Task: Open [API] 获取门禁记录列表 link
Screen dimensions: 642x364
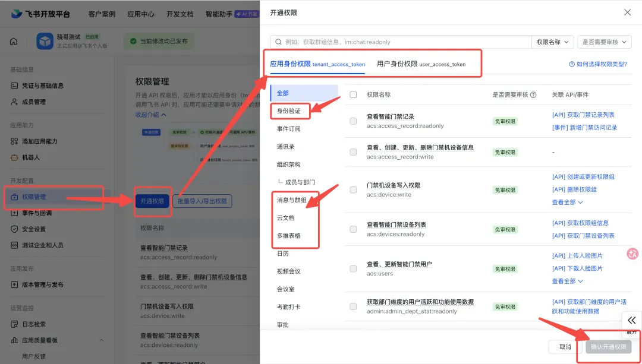Action: point(584,115)
